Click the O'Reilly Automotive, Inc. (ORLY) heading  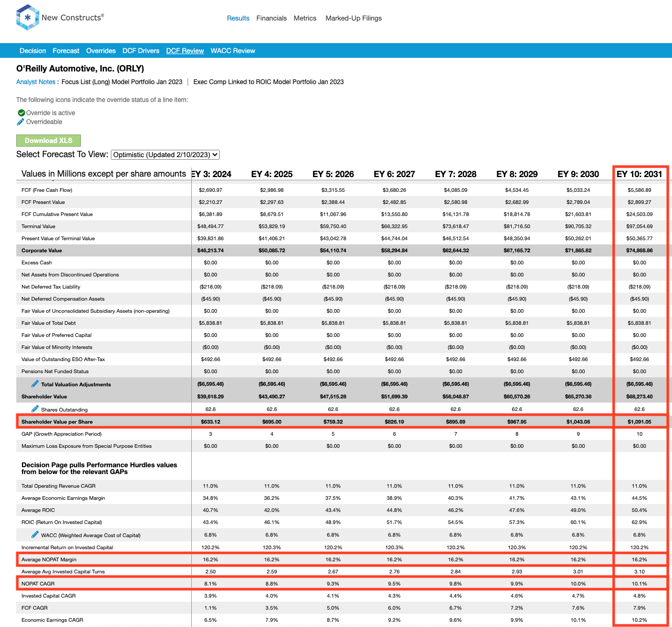80,69
